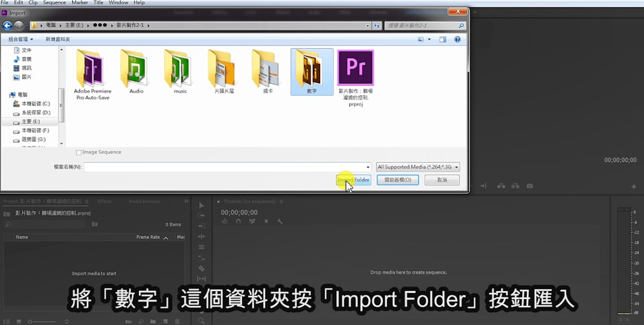This screenshot has width=644, height=325.
Task: Open the Timeline panel hamburger menu
Action: (x=281, y=201)
